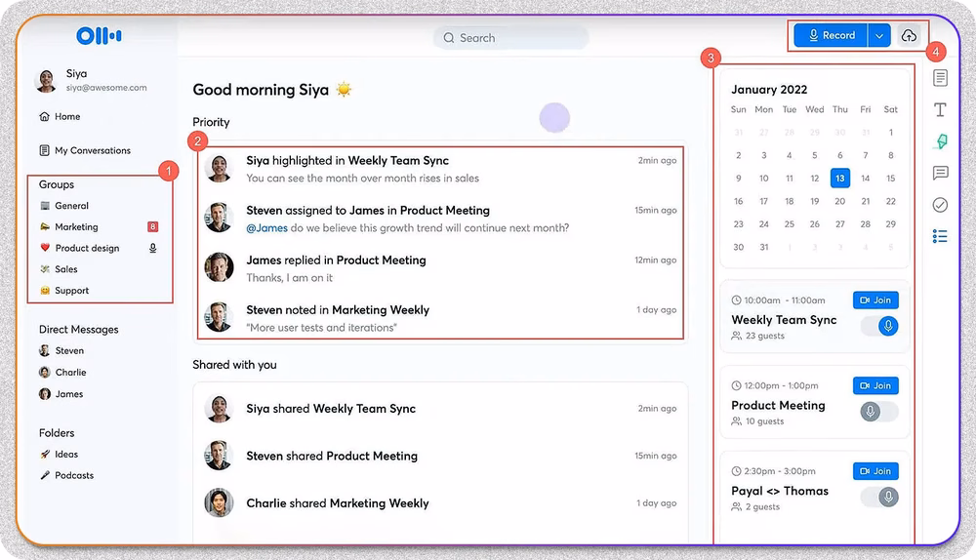Screen dimensions: 976x560
Task: Select January 31 on the calendar
Action: coord(764,247)
